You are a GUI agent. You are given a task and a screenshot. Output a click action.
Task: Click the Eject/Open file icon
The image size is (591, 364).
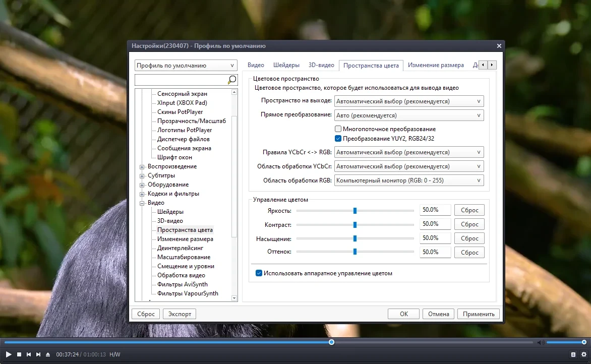[48, 354]
